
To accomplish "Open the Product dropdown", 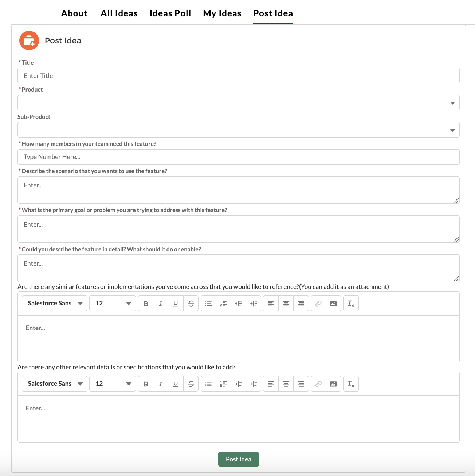I will click(239, 103).
